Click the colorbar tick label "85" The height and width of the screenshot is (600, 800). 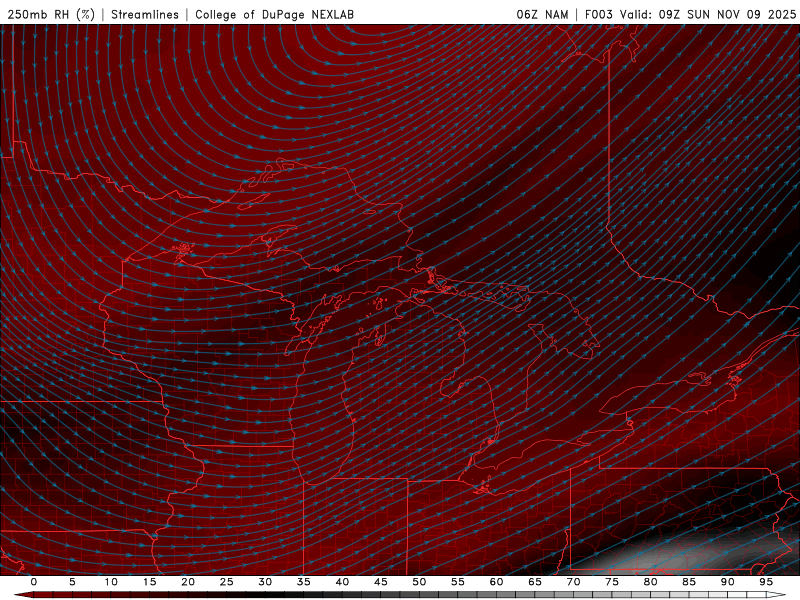pyautogui.click(x=689, y=582)
